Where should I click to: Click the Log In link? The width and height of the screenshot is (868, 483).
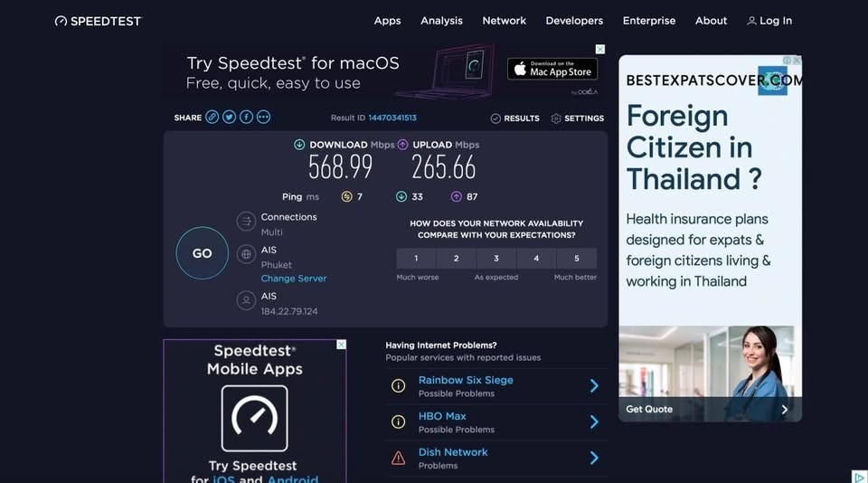coord(776,21)
